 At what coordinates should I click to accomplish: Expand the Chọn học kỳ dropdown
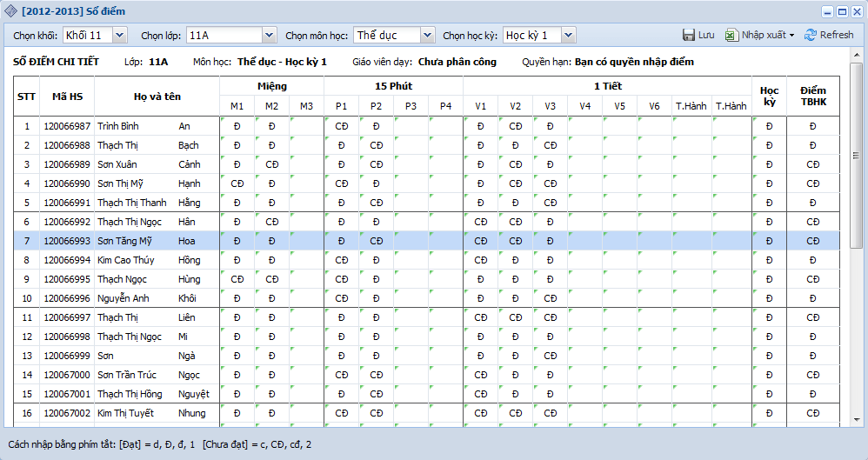(567, 35)
